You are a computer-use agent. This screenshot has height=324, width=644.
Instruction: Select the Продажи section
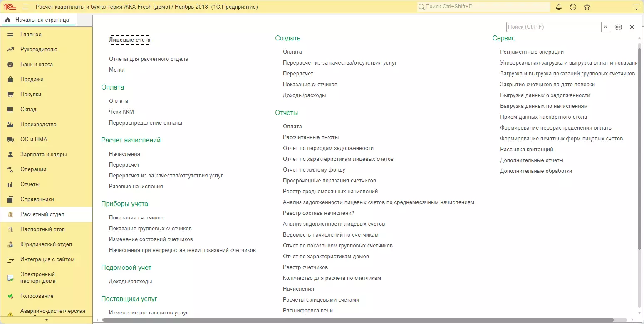pos(46,80)
